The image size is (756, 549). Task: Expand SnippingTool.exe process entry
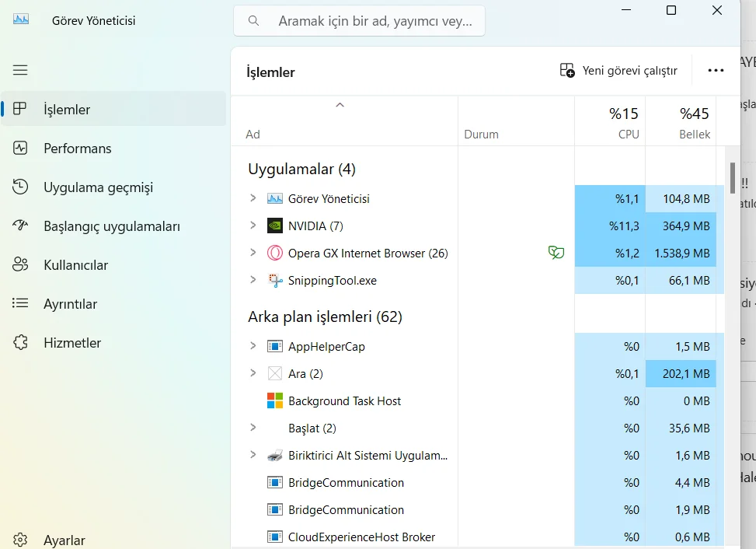[253, 280]
